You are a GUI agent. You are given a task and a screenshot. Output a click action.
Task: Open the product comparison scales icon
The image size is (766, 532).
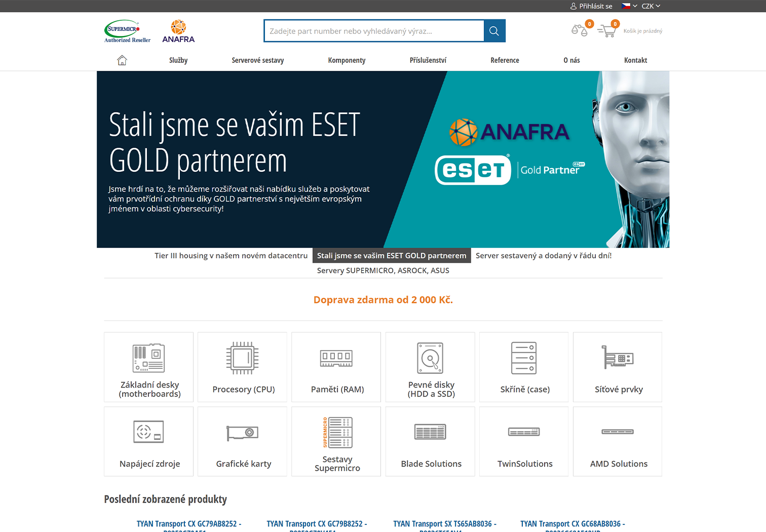(x=580, y=30)
